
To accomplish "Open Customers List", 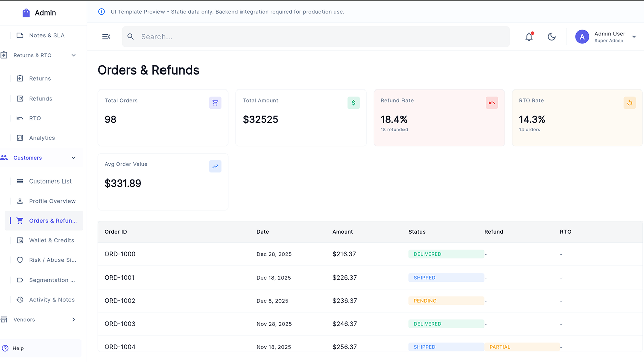I will (44, 181).
